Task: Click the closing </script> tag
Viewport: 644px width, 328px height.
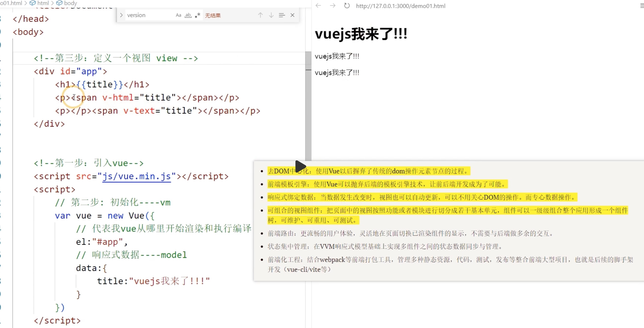Action: click(57, 320)
